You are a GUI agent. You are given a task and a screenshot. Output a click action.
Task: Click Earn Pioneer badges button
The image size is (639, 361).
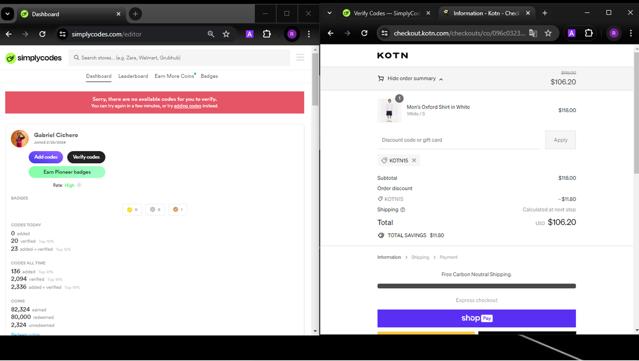tap(67, 172)
